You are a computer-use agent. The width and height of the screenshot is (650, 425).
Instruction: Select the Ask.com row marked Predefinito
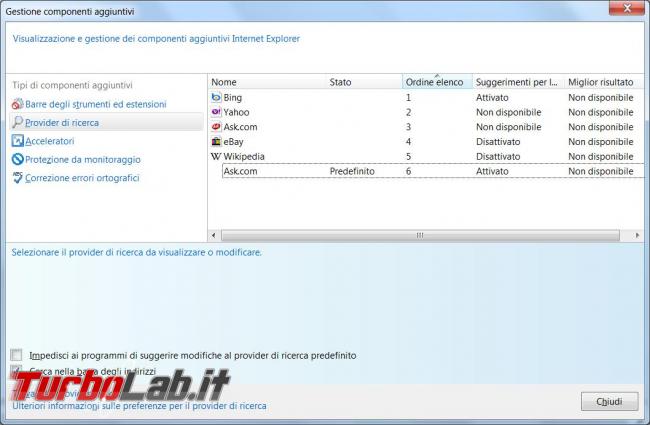pyautogui.click(x=426, y=171)
